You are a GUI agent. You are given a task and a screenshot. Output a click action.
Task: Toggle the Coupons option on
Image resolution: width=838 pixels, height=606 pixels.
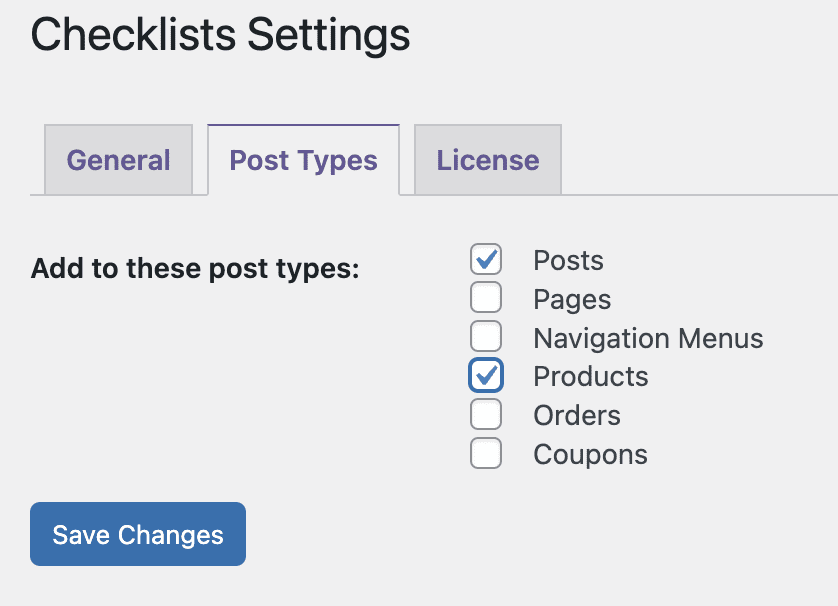(486, 453)
